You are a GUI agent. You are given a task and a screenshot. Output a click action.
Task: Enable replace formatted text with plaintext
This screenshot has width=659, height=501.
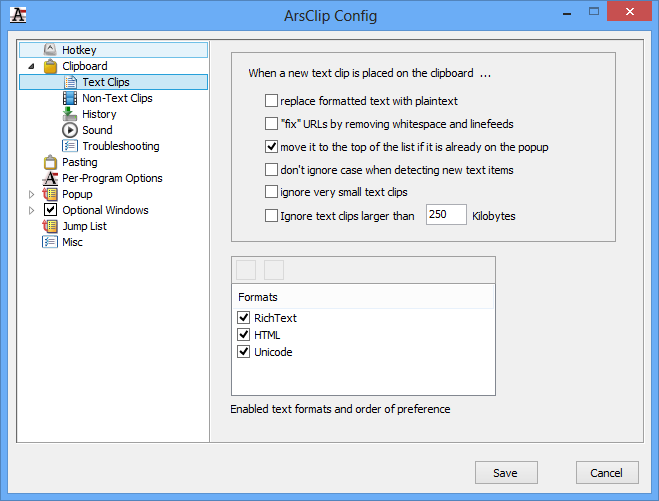[272, 101]
